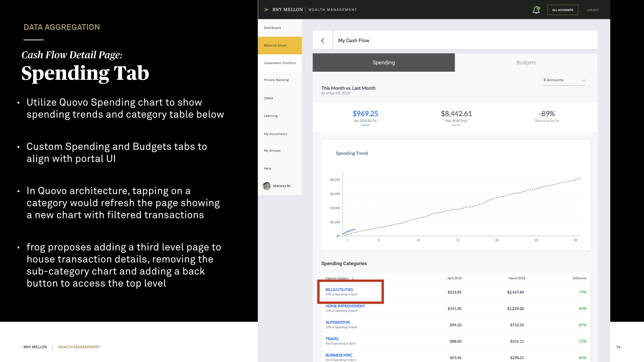Click the Difference column header
644x362 pixels.
point(579,278)
